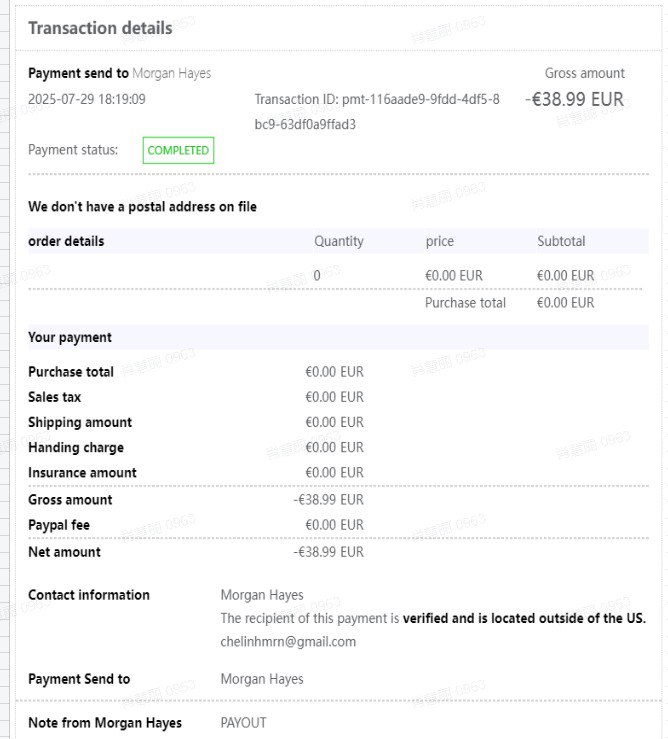This screenshot has width=668, height=739.
Task: Click the green COMPLETED status badge
Action: tap(178, 150)
